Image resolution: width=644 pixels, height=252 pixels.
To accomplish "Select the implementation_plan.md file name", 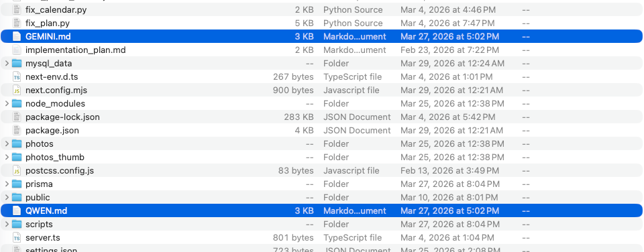I will (76, 50).
